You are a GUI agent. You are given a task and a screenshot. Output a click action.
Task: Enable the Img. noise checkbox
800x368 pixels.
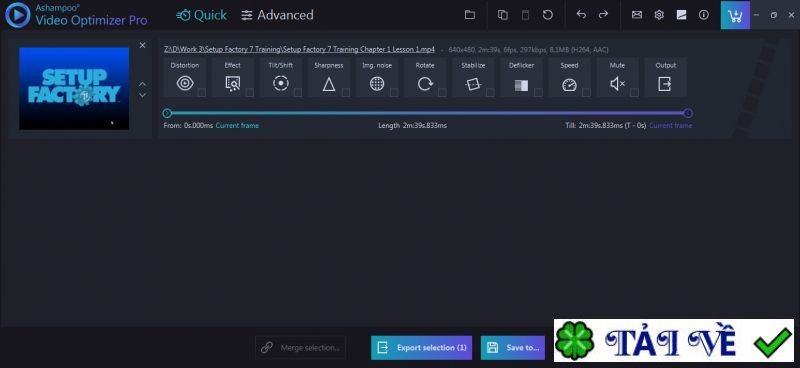click(394, 92)
